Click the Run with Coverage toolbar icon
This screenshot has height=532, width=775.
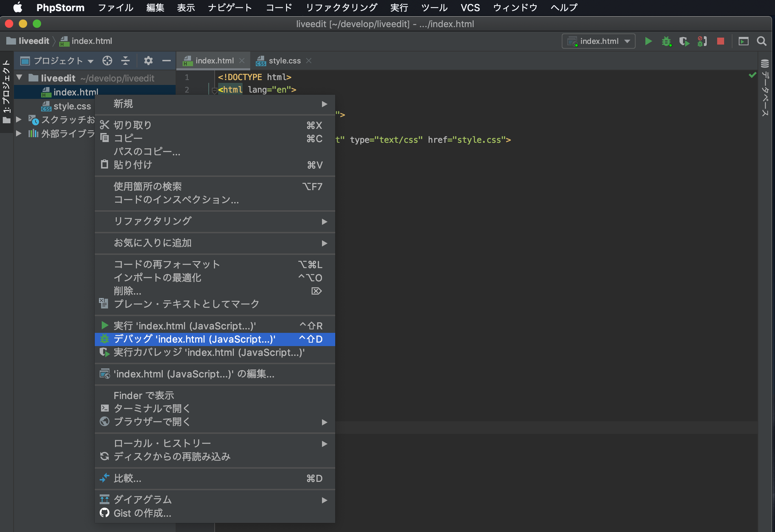pos(684,41)
